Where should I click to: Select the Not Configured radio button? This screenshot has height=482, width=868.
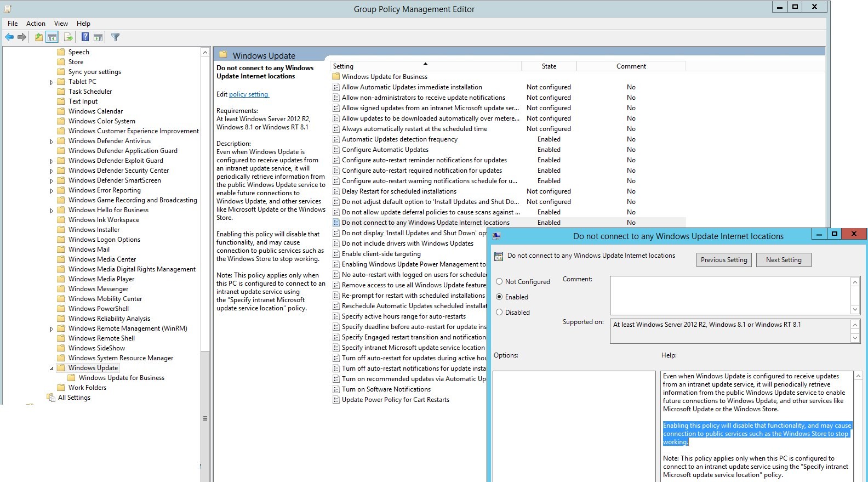tap(499, 281)
